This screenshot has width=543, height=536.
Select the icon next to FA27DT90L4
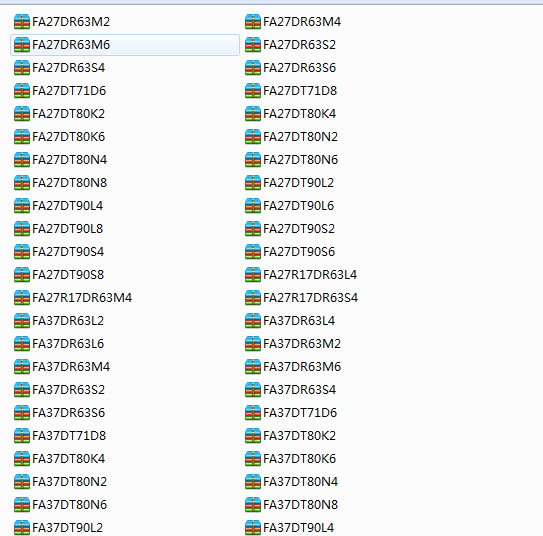[x=22, y=206]
